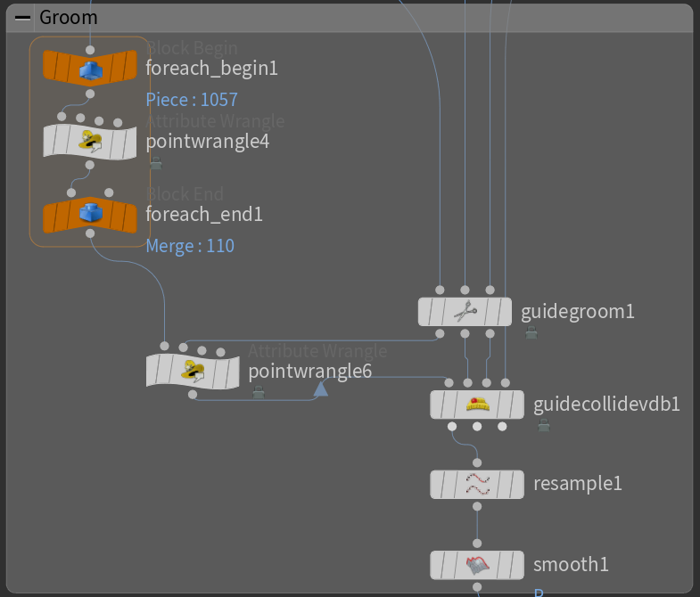
Task: Toggle the display flag on smooth1
Action: click(513, 565)
